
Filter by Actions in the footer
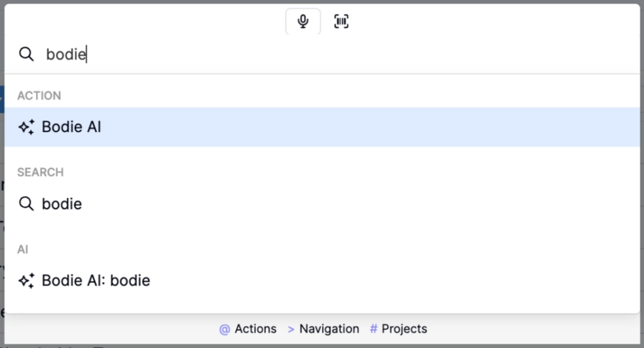[248, 329]
